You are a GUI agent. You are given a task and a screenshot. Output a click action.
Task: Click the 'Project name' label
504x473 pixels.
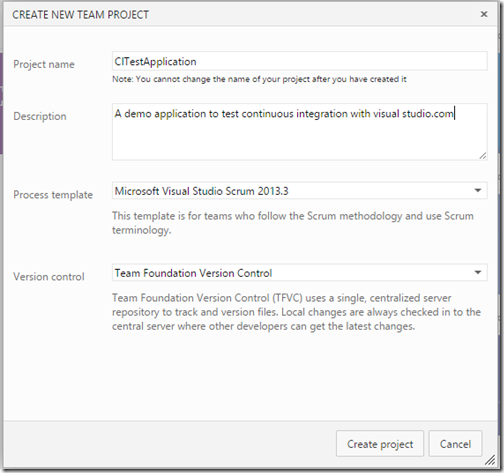[44, 64]
